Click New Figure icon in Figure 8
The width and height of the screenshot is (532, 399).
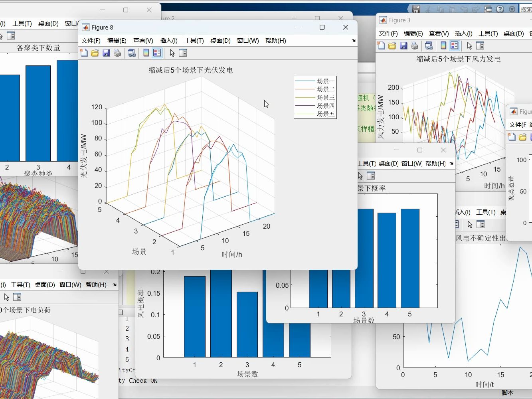pos(84,53)
